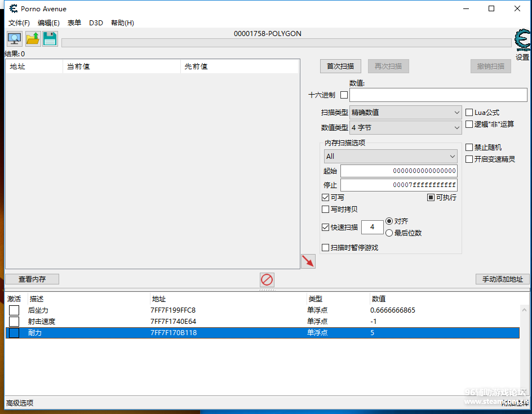Activate the 耐力 cheat entry checkbox

pyautogui.click(x=14, y=332)
